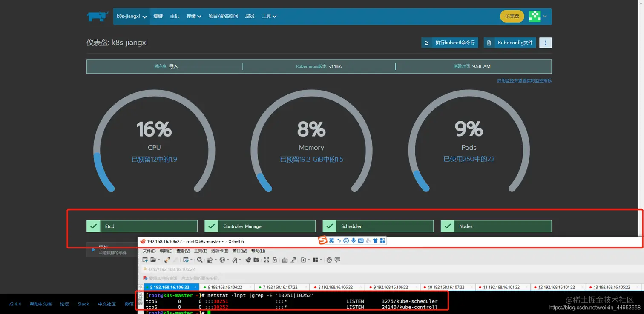
Task: Click Xshell keyboard mapping icon
Action: 285,260
